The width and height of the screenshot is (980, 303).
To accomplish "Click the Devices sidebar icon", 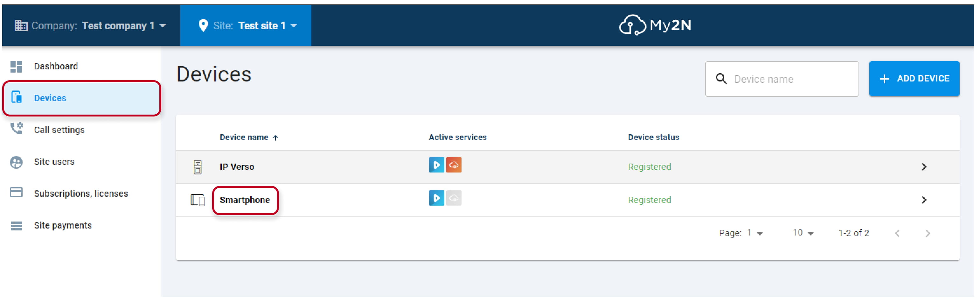I will (16, 97).
